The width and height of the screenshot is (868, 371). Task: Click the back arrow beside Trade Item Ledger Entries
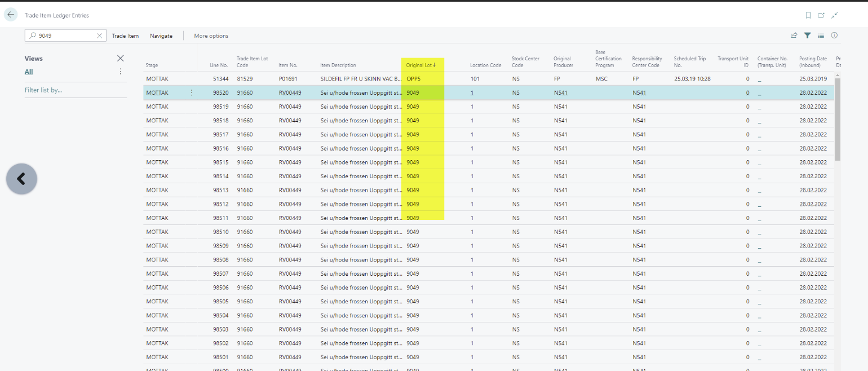pos(11,15)
